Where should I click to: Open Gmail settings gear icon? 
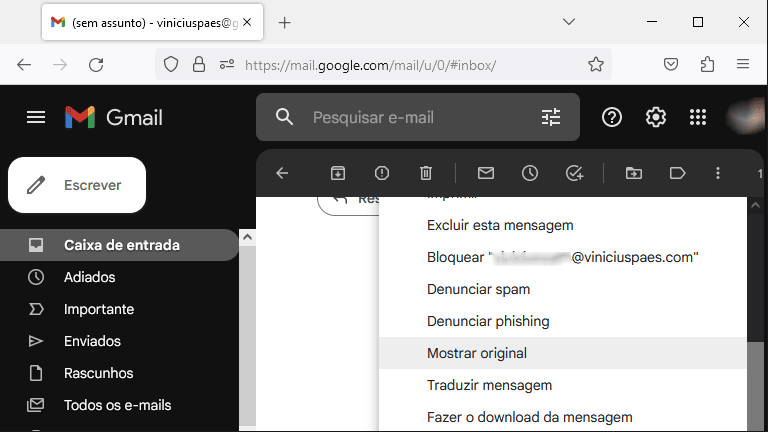tap(655, 117)
